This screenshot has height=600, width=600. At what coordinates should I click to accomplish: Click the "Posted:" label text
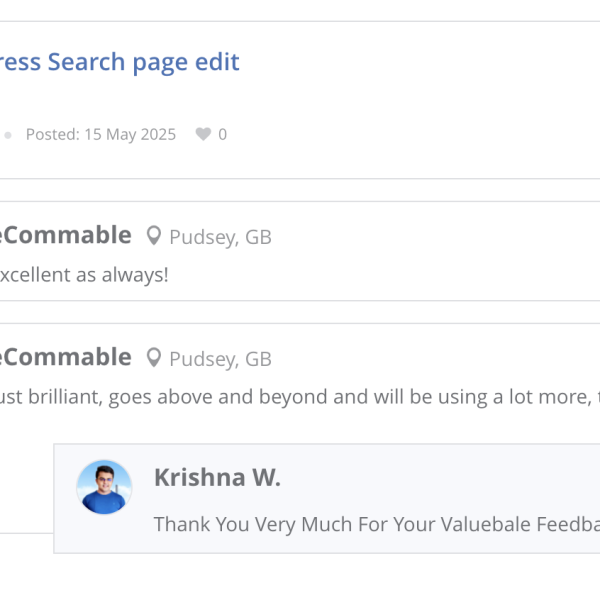(52, 134)
